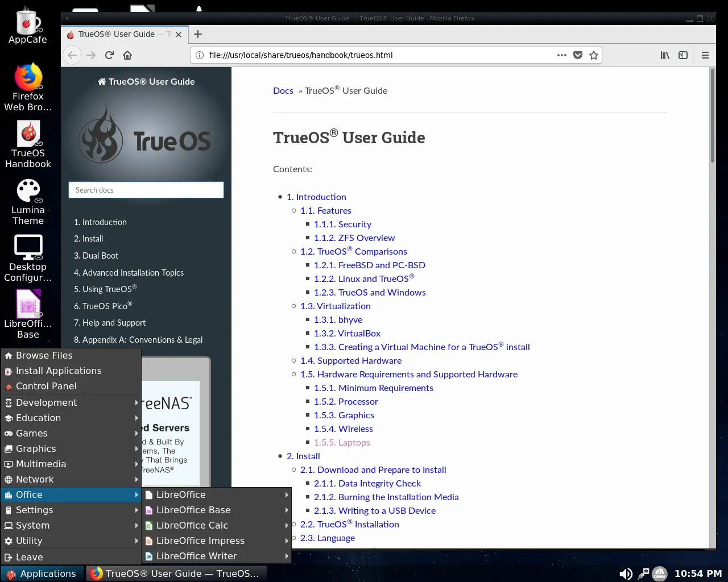Open the Firefox Library icon

665,55
